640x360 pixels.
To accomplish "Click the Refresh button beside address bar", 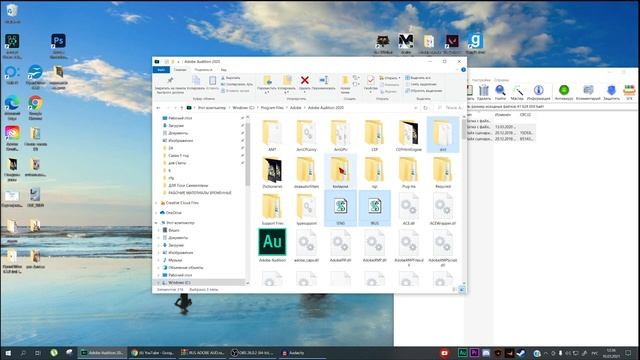I will pyautogui.click(x=425, y=108).
